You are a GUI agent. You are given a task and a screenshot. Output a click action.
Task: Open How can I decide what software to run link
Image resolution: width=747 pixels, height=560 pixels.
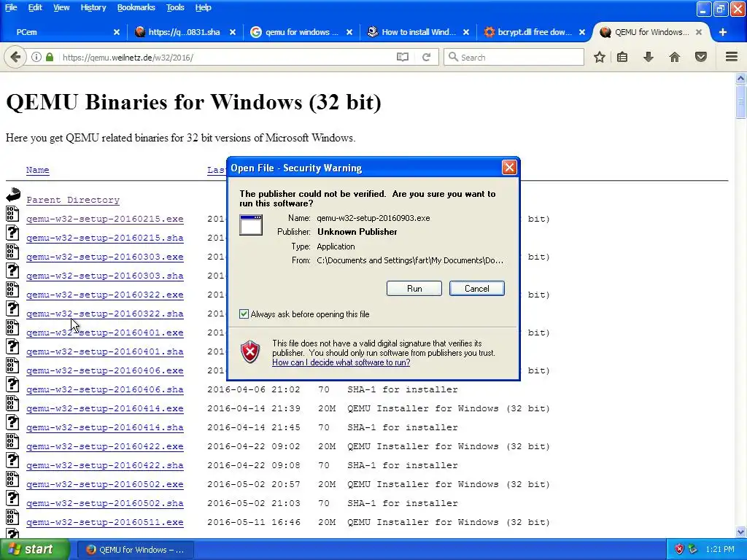(341, 362)
